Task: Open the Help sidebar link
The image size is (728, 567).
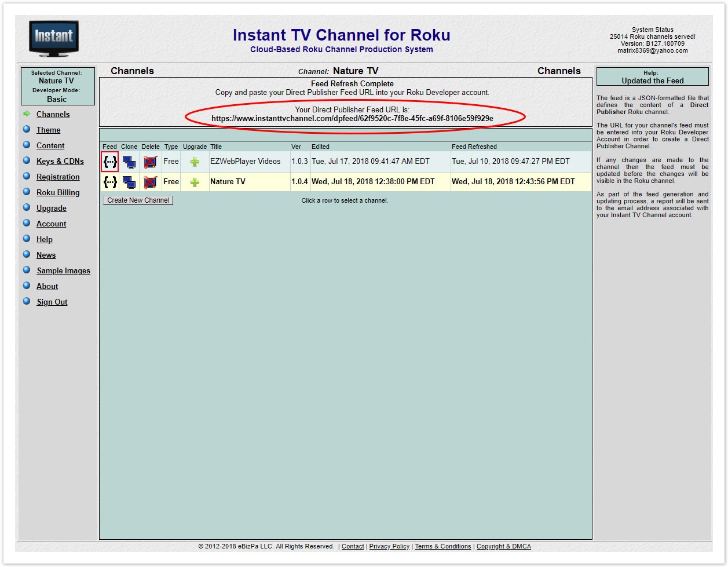Action: (x=45, y=240)
